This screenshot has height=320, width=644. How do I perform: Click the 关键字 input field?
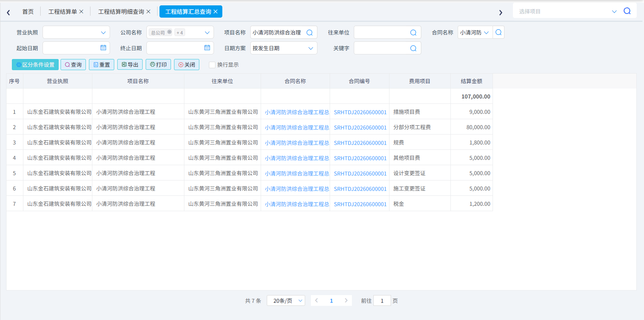click(387, 48)
